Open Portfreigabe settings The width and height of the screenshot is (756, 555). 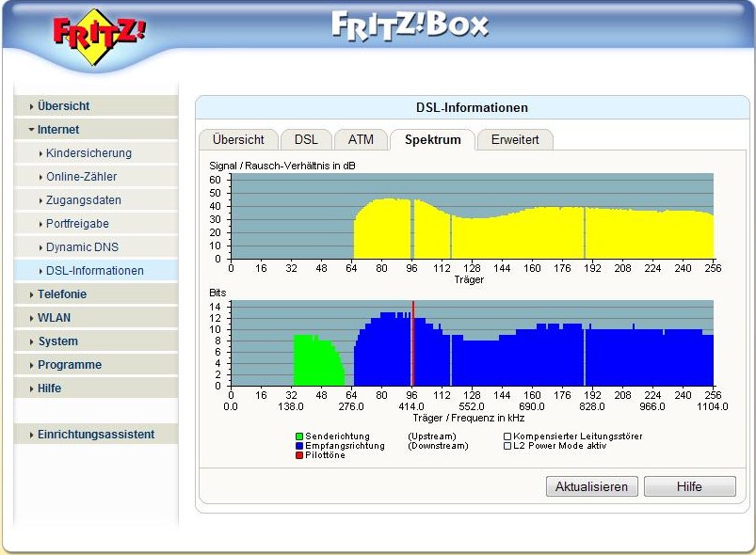point(77,224)
